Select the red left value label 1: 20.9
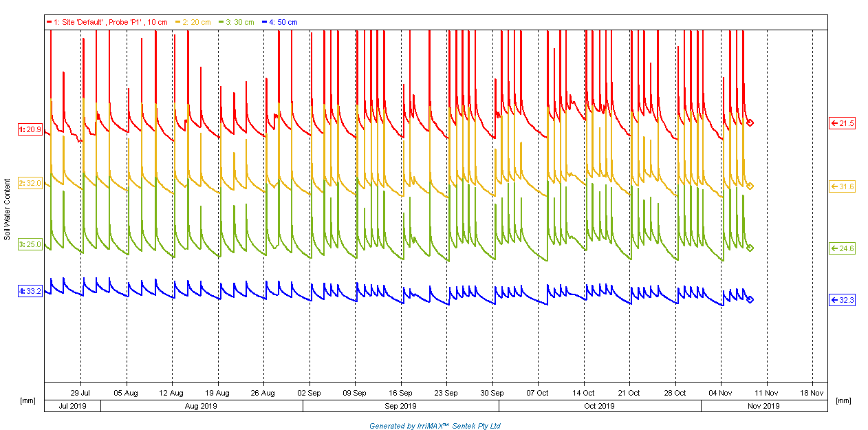Viewport: 868px width, 430px height. 30,129
